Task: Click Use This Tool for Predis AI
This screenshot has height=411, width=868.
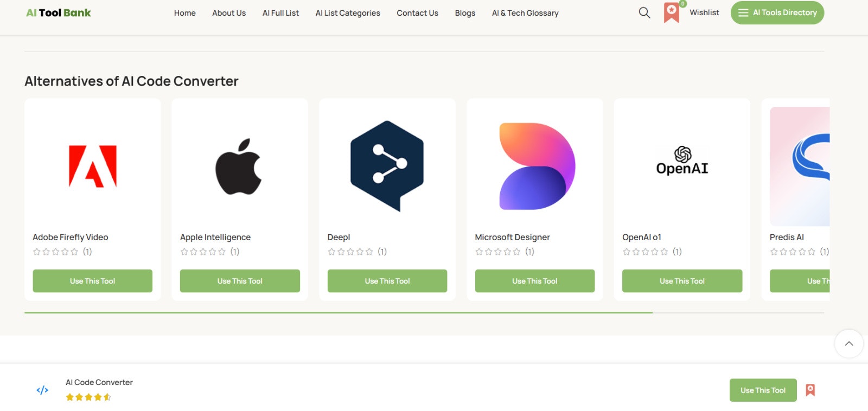Action: coord(800,281)
